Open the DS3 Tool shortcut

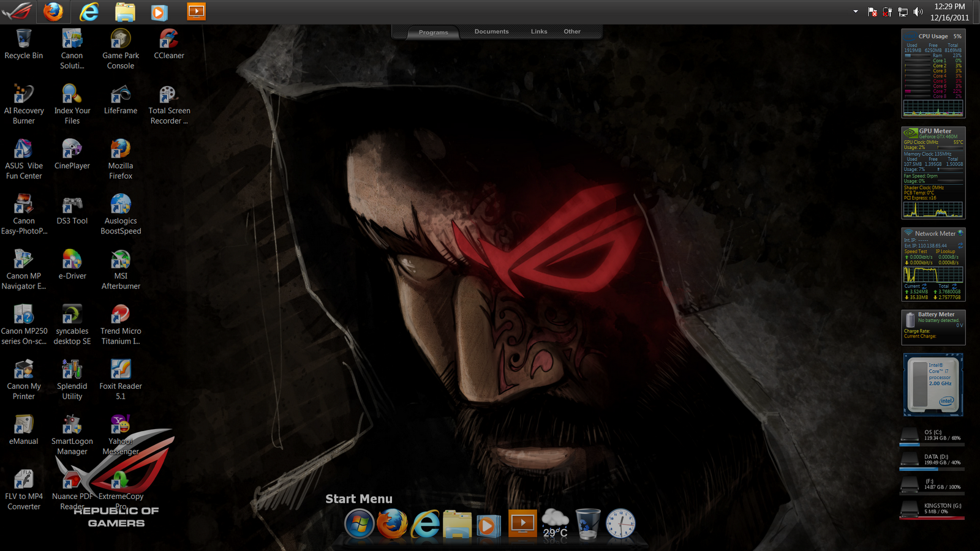pyautogui.click(x=72, y=209)
